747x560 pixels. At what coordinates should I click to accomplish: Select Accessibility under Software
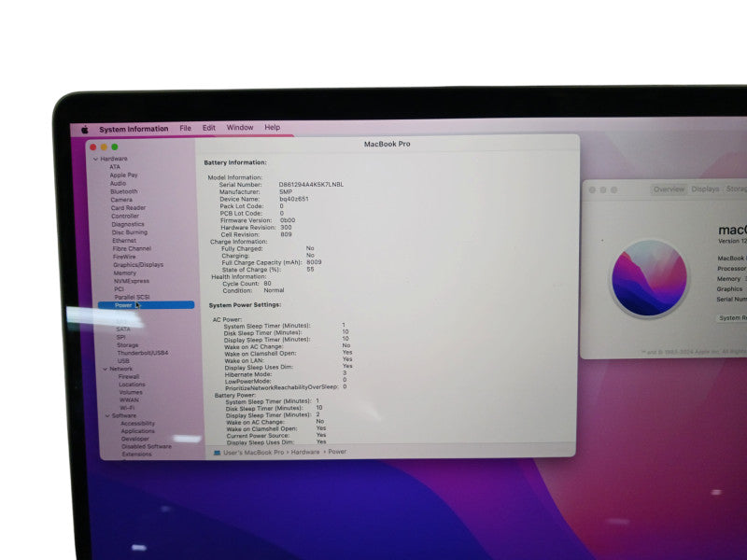137,424
